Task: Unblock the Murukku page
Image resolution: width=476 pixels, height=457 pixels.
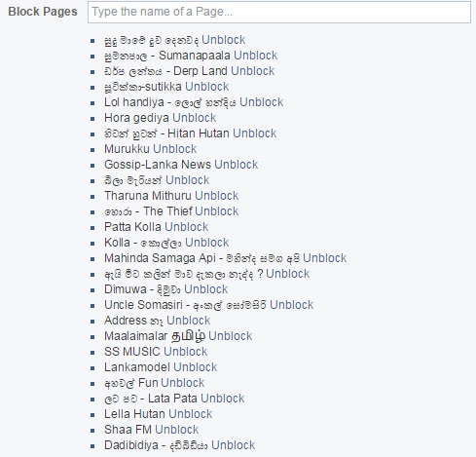Action: coord(175,149)
